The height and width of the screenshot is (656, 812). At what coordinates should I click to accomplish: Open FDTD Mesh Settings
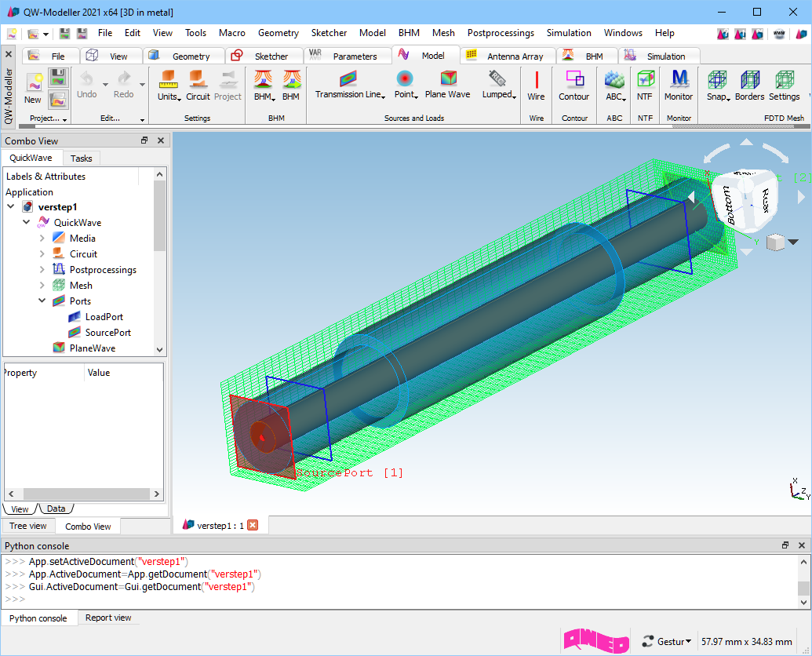[x=784, y=86]
